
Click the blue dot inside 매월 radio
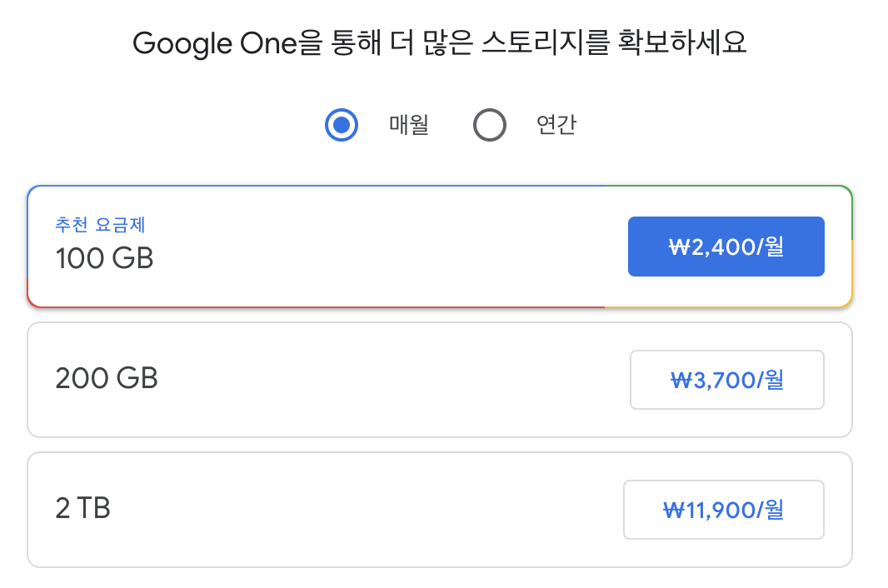click(x=342, y=125)
